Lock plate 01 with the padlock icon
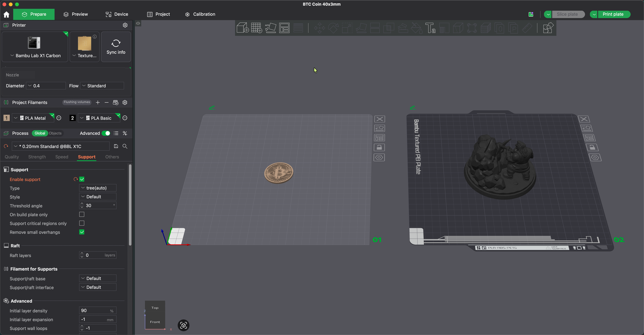 [x=379, y=148]
